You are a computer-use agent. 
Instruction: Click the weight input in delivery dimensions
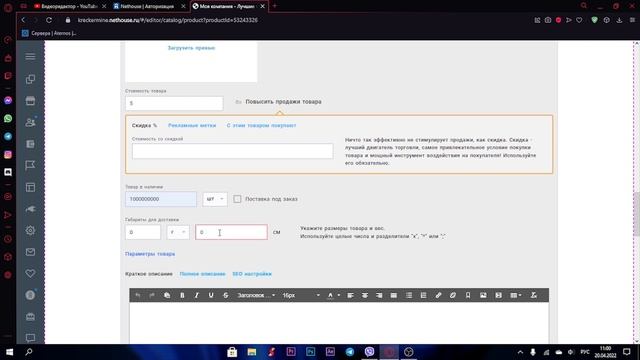point(143,232)
